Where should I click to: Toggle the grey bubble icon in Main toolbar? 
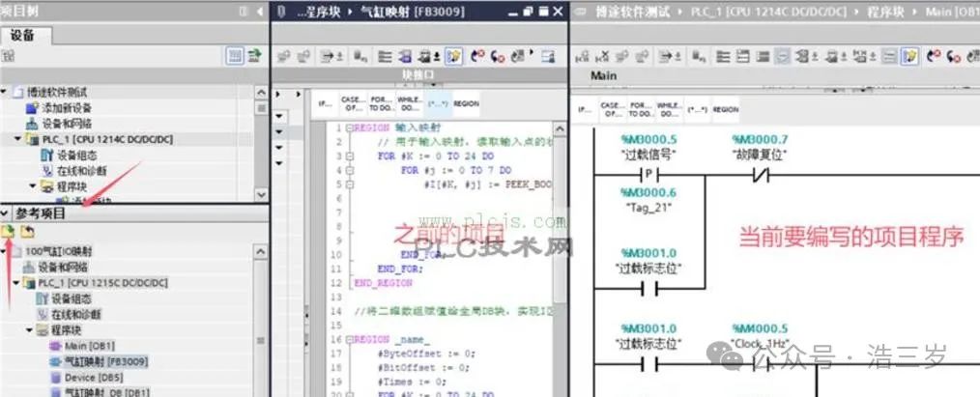point(782,57)
